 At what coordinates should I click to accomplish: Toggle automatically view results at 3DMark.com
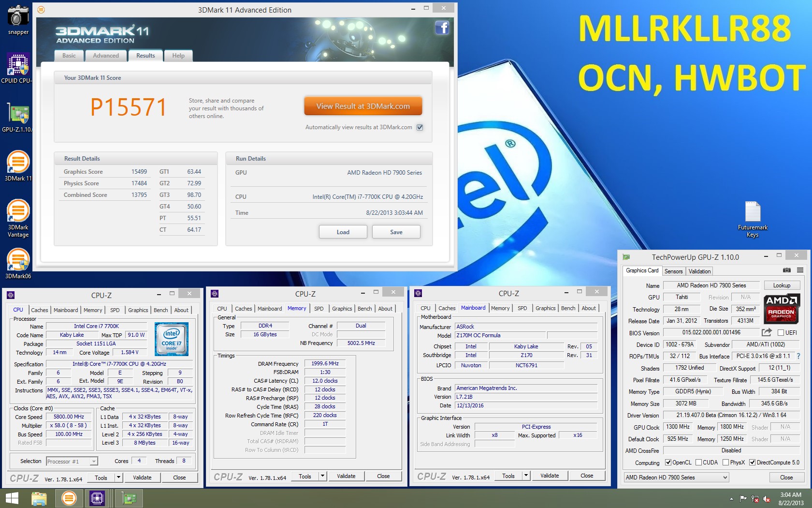[x=420, y=127]
